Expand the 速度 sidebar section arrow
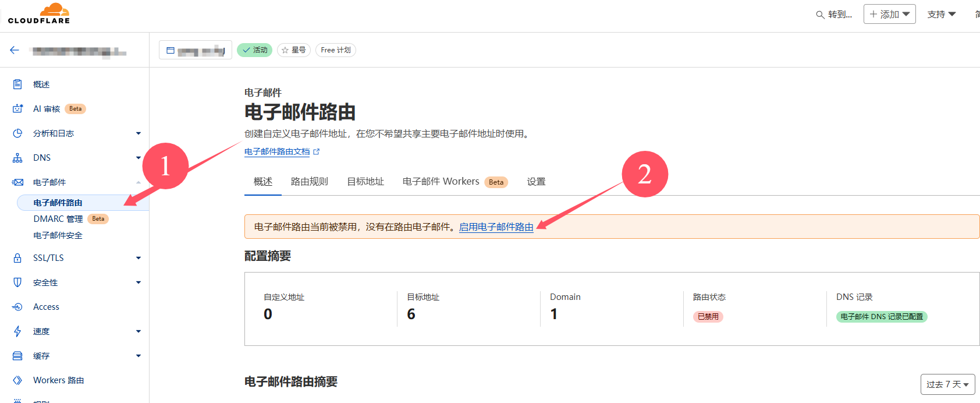Image resolution: width=980 pixels, height=403 pixels. [139, 331]
